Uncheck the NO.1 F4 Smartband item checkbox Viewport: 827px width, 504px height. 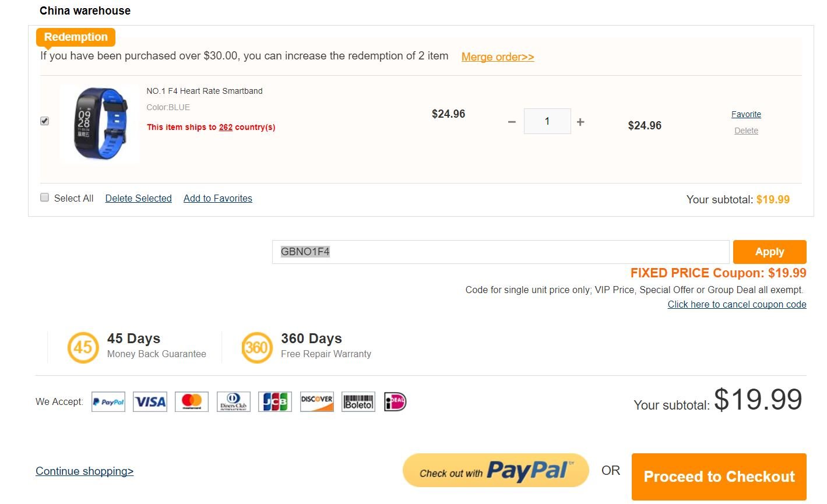[x=45, y=121]
